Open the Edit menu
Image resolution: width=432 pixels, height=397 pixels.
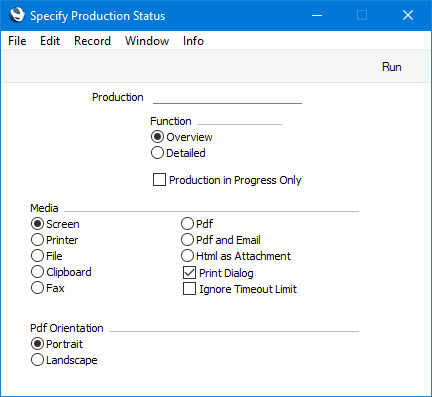click(50, 41)
